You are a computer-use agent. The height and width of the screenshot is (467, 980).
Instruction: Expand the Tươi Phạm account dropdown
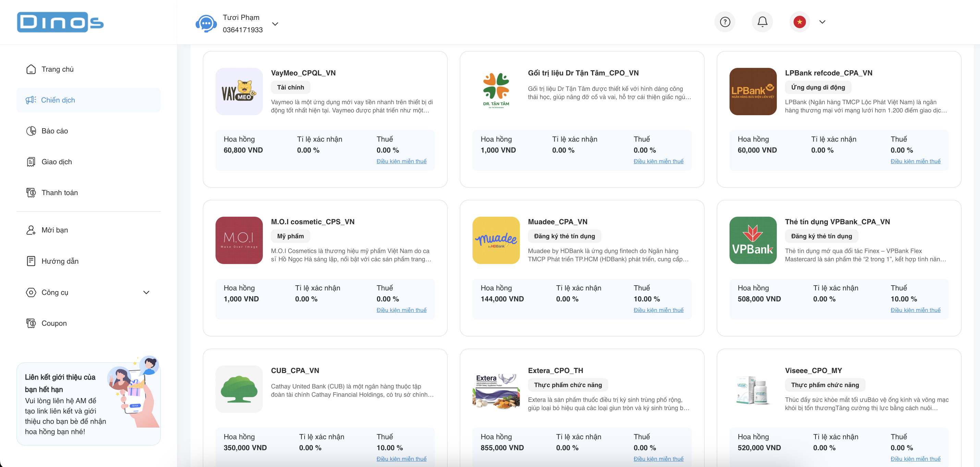pyautogui.click(x=275, y=24)
